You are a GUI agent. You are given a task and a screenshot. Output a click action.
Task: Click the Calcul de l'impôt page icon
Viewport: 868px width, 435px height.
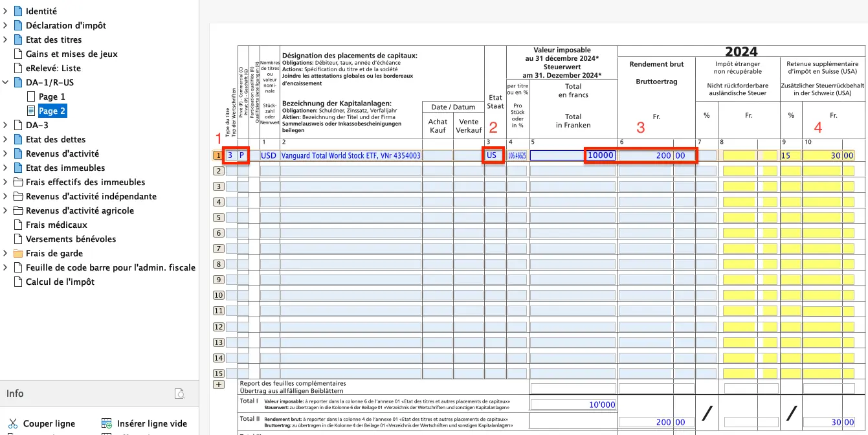[18, 282]
